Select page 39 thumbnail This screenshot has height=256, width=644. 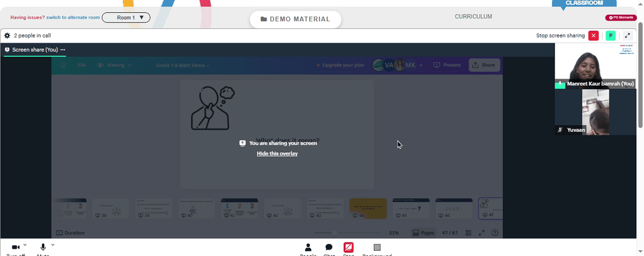(x=153, y=209)
